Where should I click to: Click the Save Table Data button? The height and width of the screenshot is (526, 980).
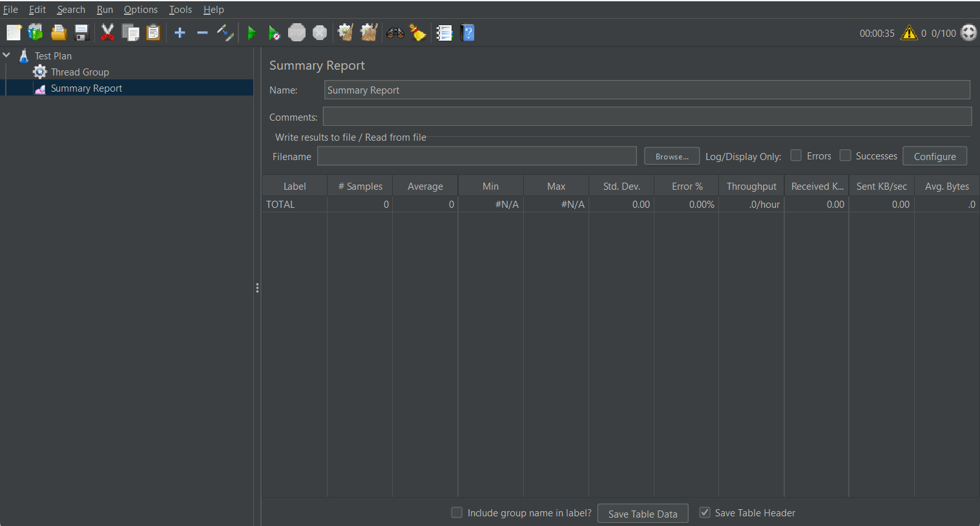[643, 514]
